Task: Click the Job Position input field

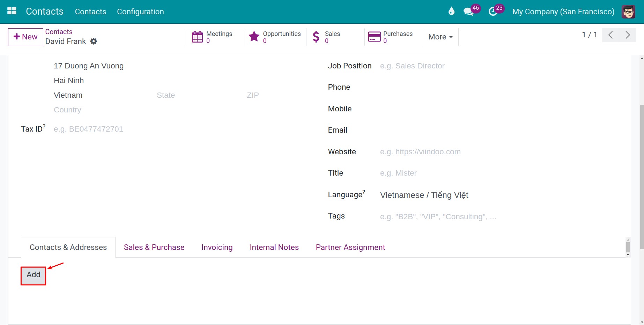Action: 499,66
